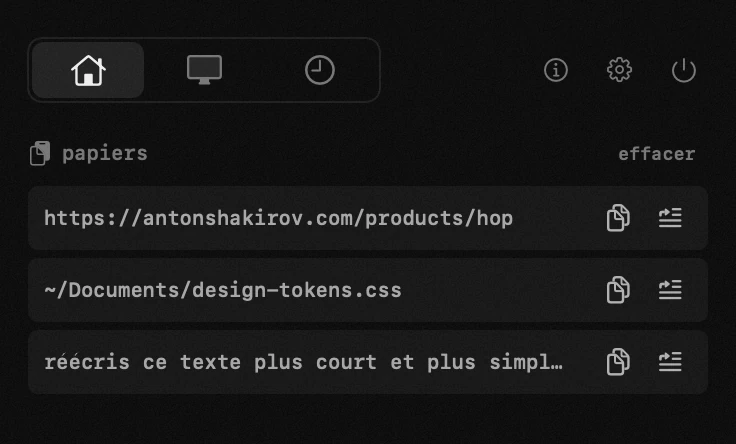This screenshot has height=444, width=736.
Task: Click empty area below the clipboard list
Action: click(x=368, y=419)
